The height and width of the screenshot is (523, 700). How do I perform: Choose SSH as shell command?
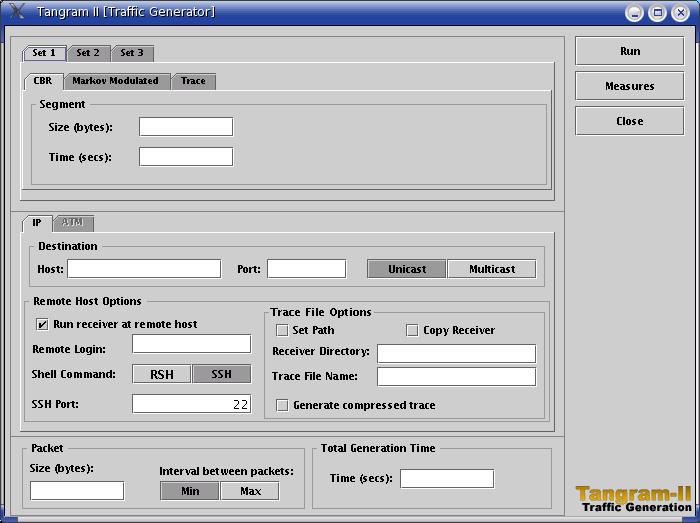(x=221, y=374)
